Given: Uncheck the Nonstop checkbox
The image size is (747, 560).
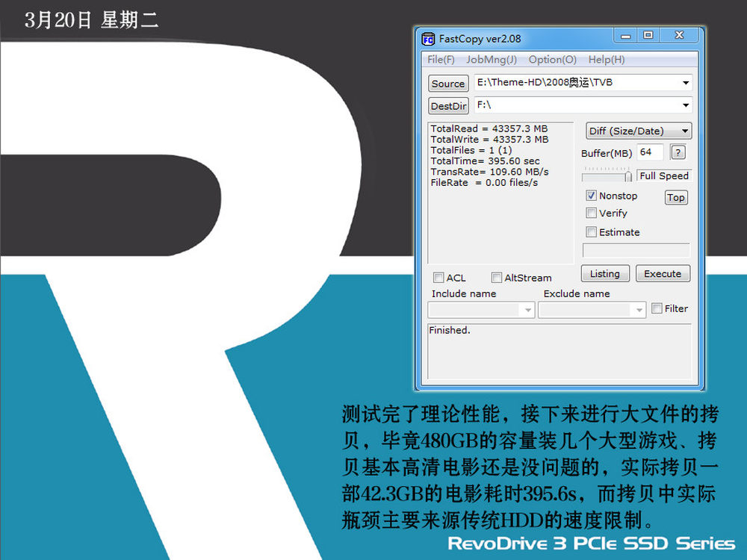Looking at the screenshot, I should click(591, 195).
